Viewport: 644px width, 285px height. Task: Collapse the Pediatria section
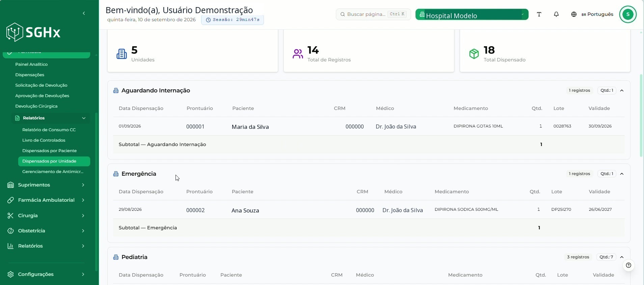(x=622, y=257)
